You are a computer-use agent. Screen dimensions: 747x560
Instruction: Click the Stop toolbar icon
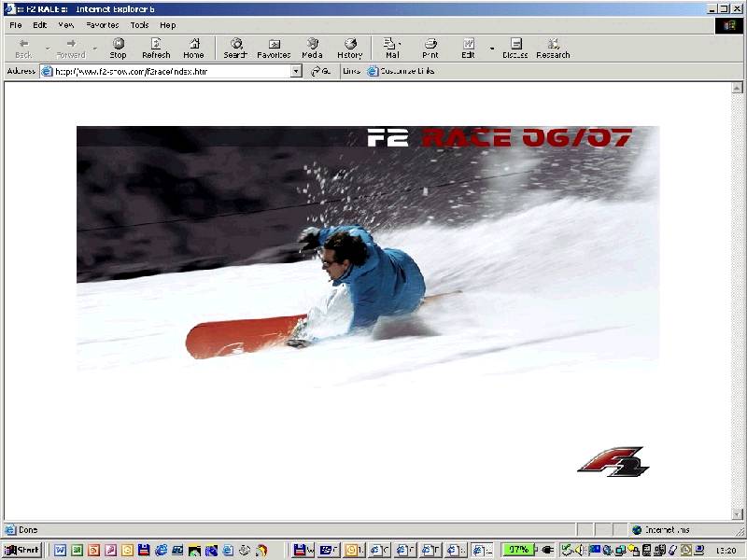tap(119, 48)
